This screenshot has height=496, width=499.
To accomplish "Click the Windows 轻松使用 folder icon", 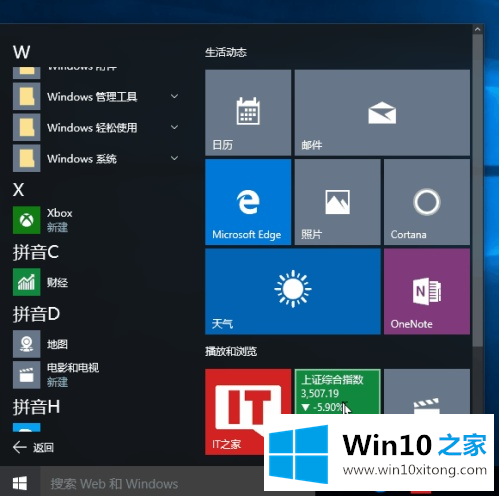I will click(x=27, y=127).
